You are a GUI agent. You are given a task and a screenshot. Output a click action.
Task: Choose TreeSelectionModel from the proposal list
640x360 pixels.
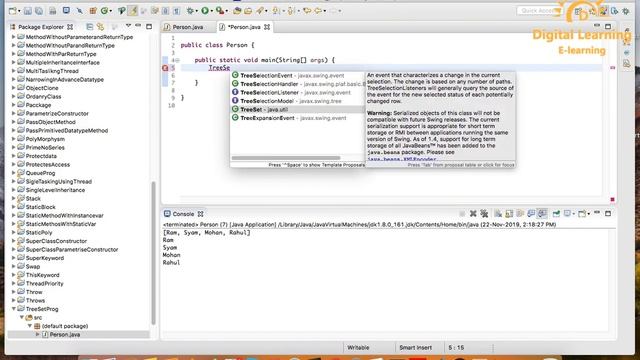pyautogui.click(x=297, y=101)
